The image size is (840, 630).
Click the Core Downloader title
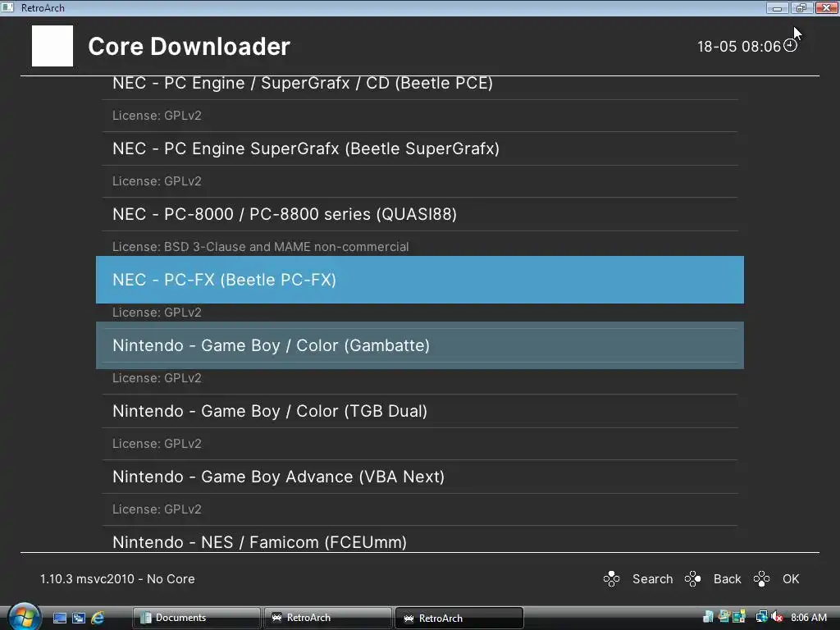tap(189, 46)
